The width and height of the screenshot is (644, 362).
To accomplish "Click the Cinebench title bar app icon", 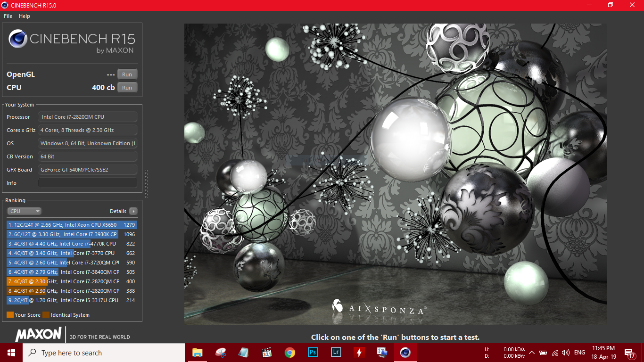I will coord(5,5).
